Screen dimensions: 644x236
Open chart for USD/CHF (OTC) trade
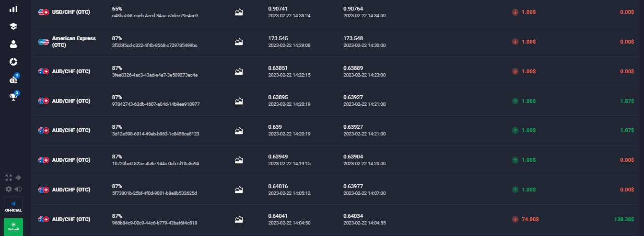(x=239, y=12)
